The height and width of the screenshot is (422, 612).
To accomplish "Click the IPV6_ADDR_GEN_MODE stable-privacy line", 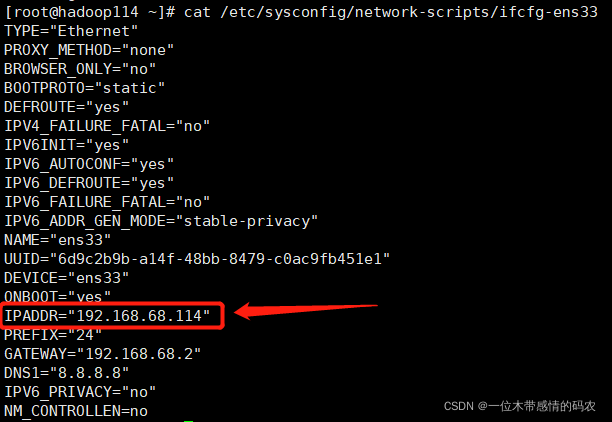I will coord(161,221).
